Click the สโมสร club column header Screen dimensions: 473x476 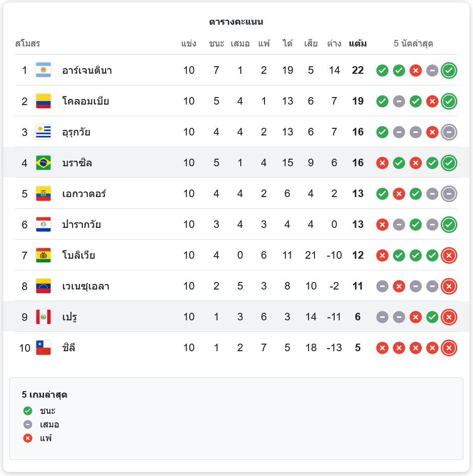pyautogui.click(x=28, y=43)
